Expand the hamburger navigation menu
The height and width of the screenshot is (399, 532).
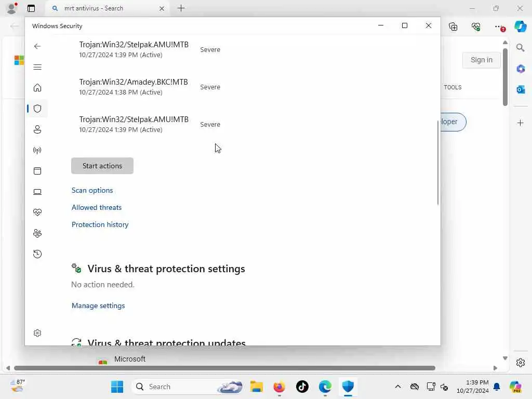37,67
